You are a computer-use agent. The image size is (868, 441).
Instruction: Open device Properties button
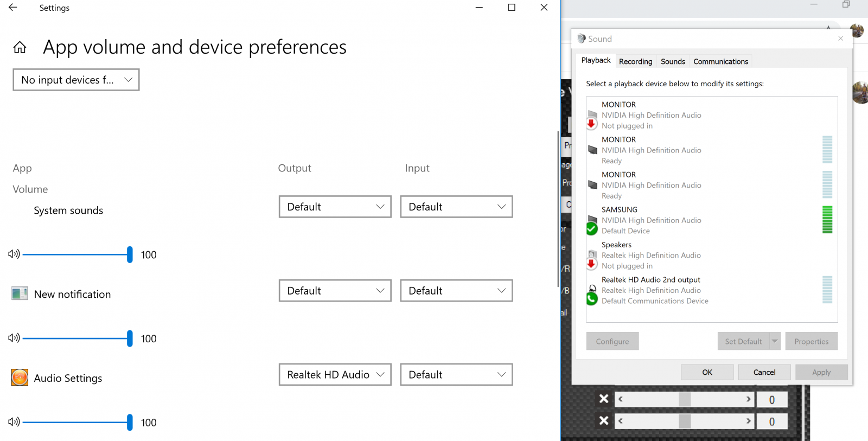(x=812, y=341)
